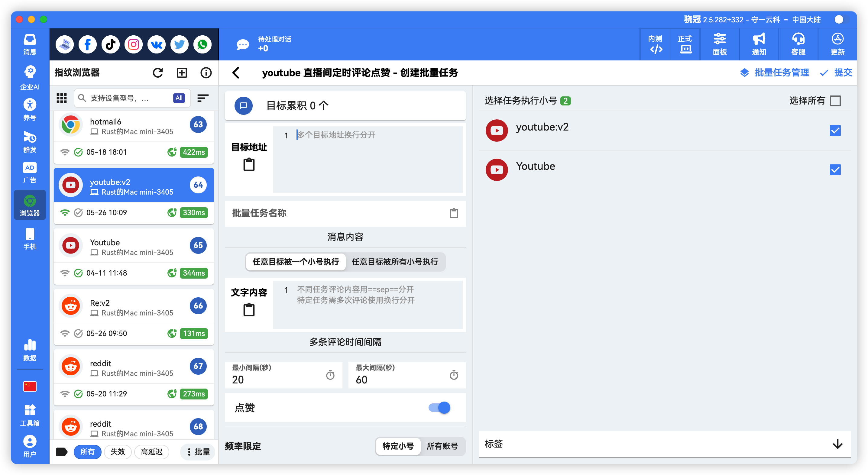Open the browser list sort options
The image size is (868, 475).
[202, 98]
